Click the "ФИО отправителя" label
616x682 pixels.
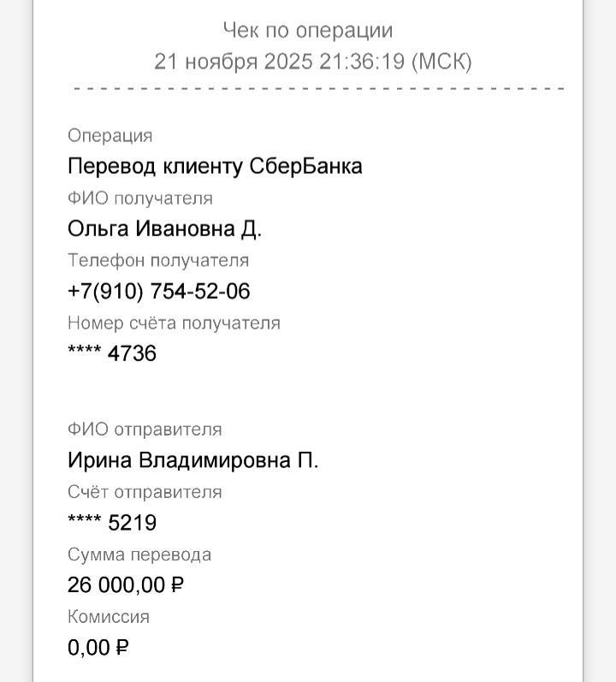coord(145,429)
